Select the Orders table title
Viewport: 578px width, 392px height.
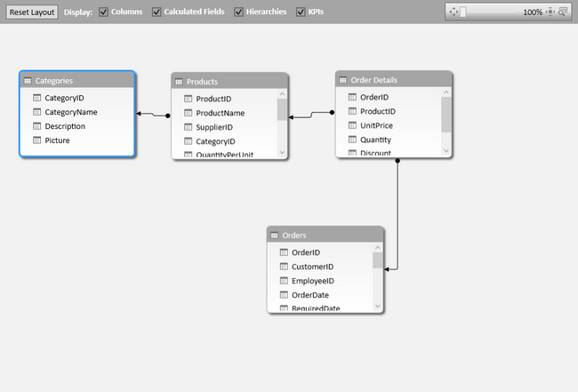[294, 235]
